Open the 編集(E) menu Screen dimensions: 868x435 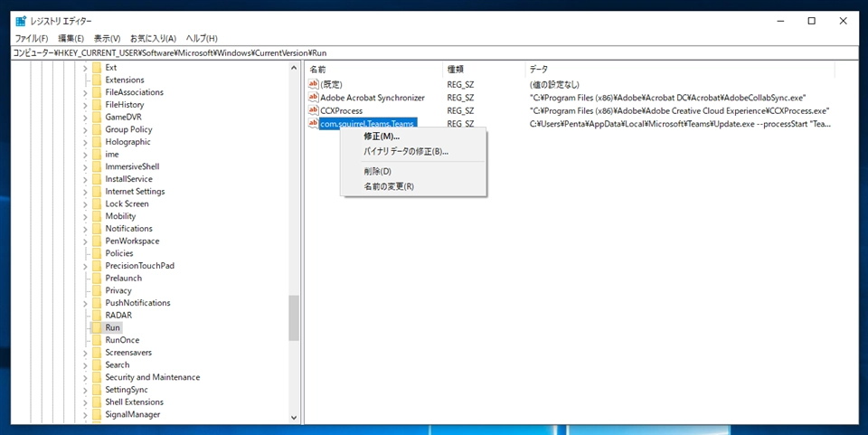[71, 38]
